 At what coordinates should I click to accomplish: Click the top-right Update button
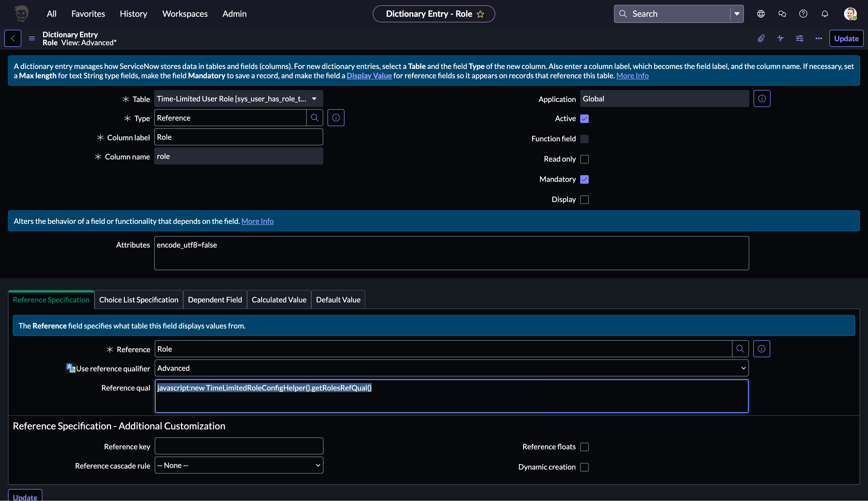coord(846,39)
